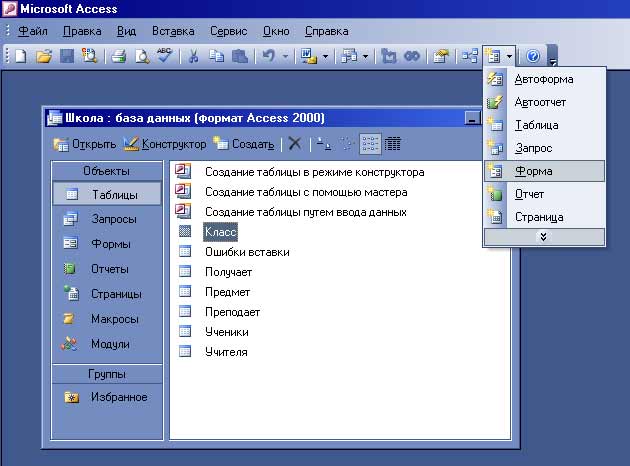Open Properties toolbar icon
The image size is (630, 466).
click(440, 56)
